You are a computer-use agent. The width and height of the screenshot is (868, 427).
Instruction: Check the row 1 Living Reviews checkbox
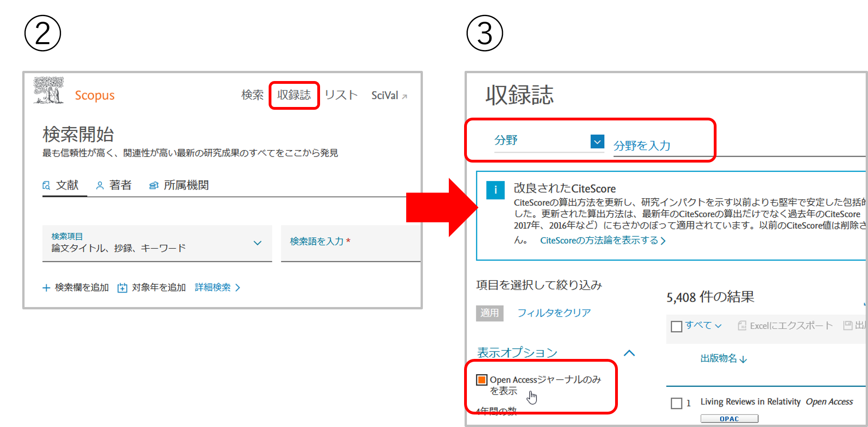677,403
